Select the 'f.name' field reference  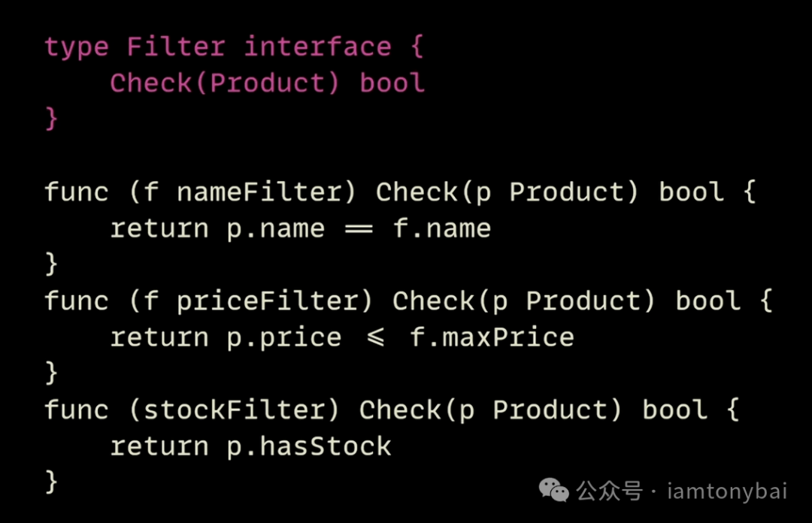tap(441, 228)
